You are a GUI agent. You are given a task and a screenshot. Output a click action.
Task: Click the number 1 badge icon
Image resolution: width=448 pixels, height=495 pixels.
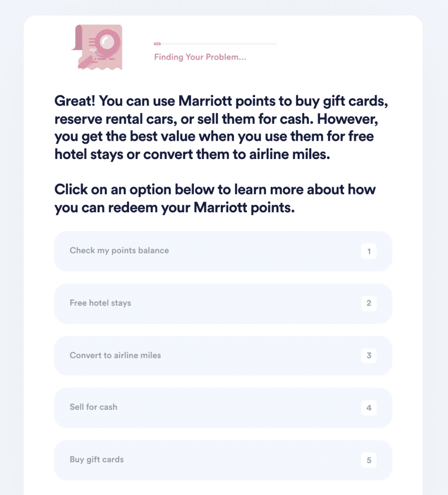click(369, 251)
